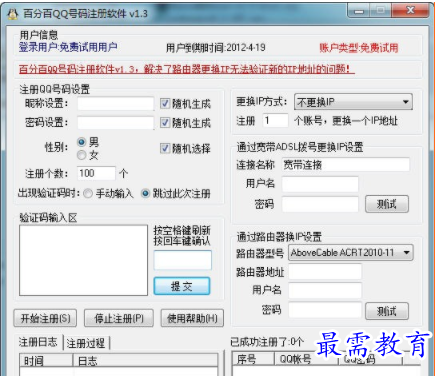Focus the router password input field
438x376 pixels.
pyautogui.click(x=325, y=310)
